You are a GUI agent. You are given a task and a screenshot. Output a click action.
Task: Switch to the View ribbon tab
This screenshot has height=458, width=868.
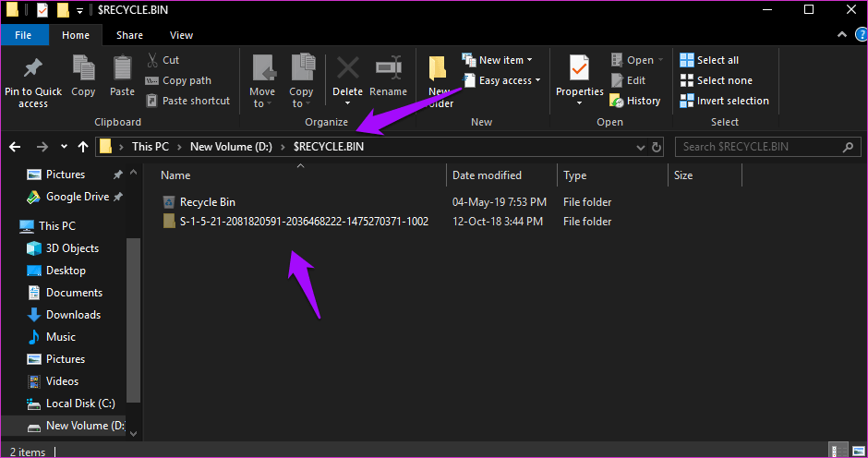click(x=181, y=35)
